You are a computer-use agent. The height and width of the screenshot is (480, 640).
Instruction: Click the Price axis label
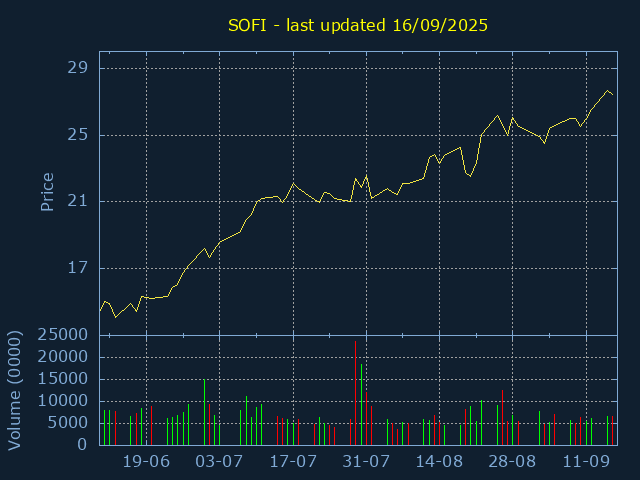47,192
